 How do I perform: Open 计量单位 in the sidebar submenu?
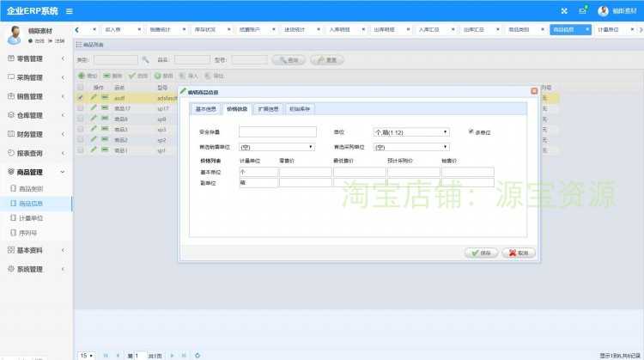tap(31, 218)
